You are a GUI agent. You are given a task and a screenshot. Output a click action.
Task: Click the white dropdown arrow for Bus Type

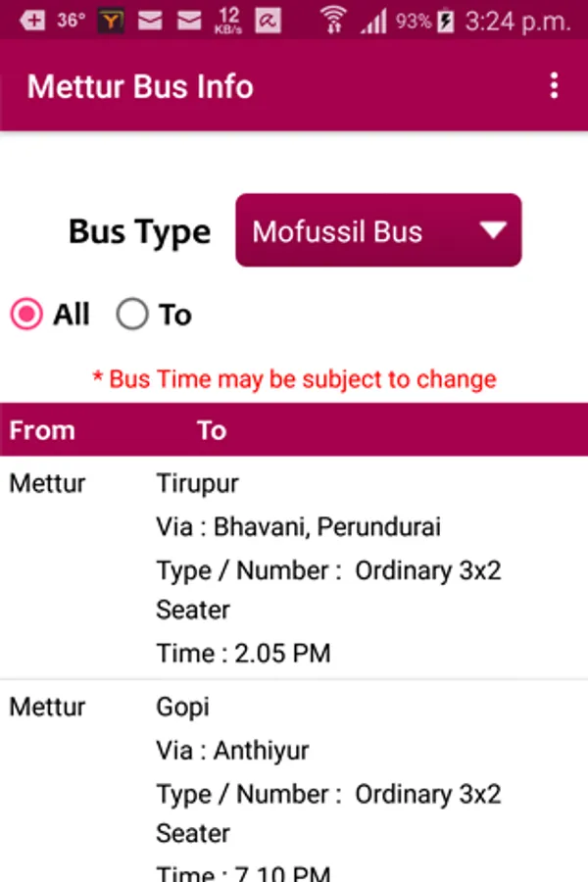click(x=493, y=231)
